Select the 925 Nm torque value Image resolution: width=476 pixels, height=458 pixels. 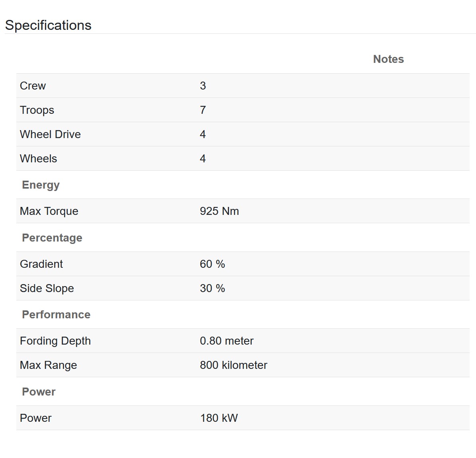(x=219, y=211)
